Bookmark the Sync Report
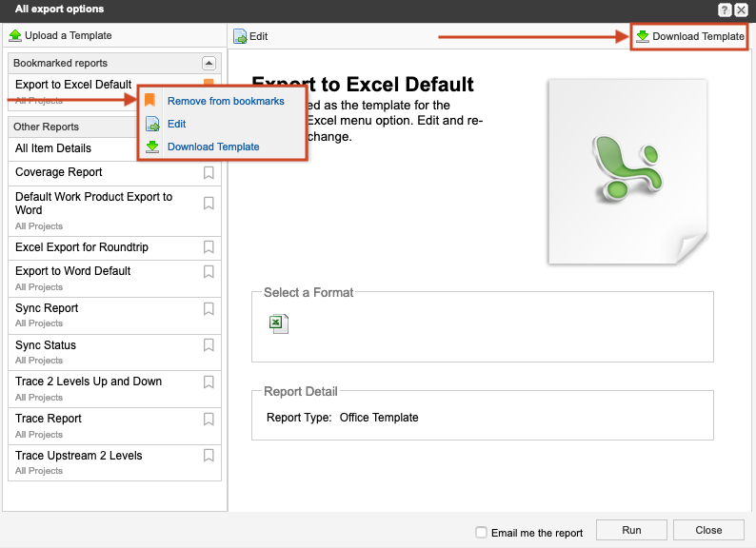Viewport: 756px width, 548px height. coord(209,309)
